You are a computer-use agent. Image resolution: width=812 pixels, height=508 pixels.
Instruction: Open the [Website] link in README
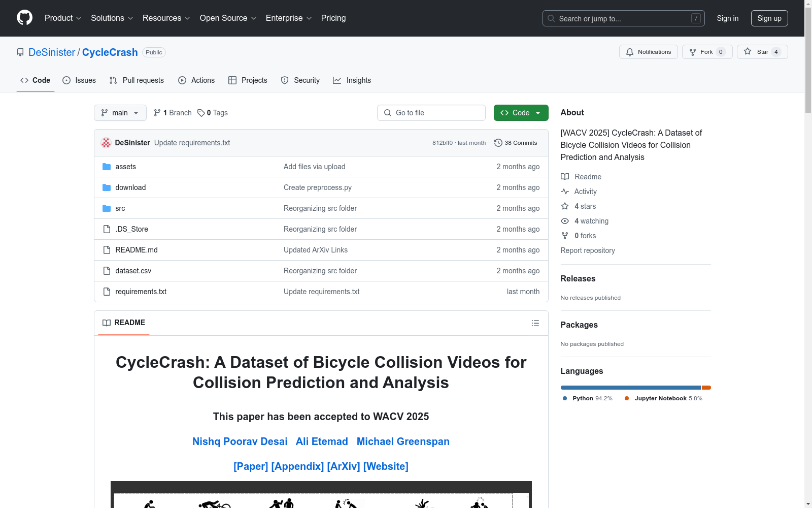click(x=386, y=466)
